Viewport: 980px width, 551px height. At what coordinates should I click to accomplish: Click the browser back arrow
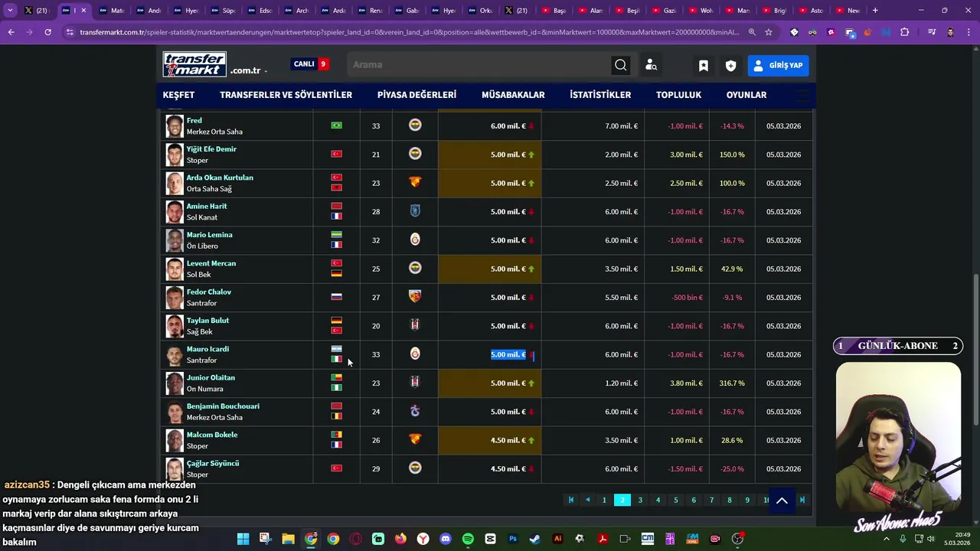[11, 32]
